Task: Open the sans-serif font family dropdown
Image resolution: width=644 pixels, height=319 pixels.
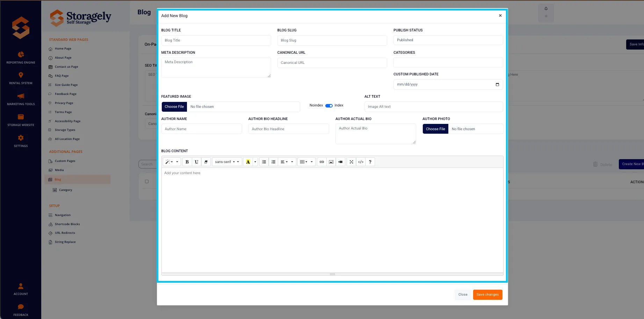Action: tap(227, 162)
